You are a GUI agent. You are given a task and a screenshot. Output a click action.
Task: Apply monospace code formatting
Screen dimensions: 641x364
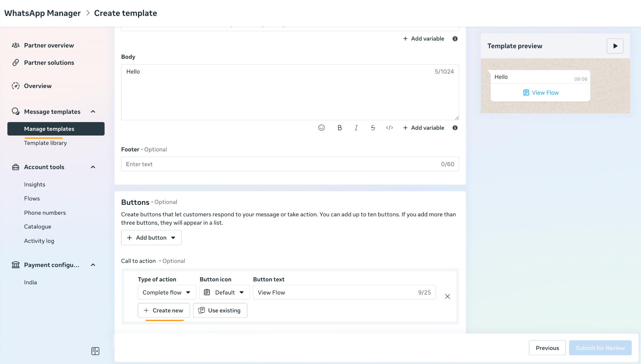(x=389, y=128)
